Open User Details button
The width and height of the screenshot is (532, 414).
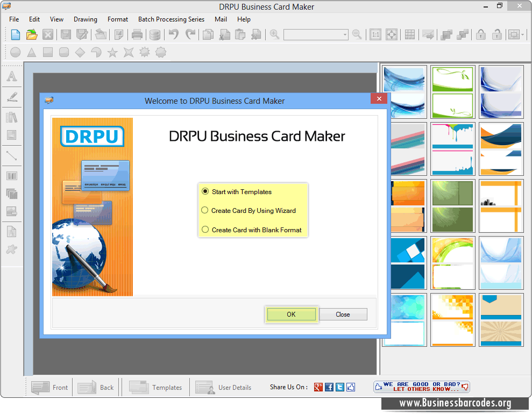[224, 387]
